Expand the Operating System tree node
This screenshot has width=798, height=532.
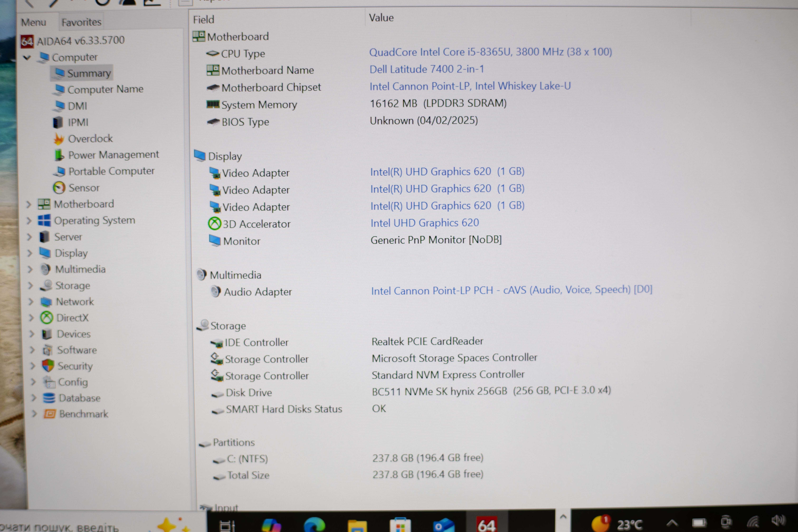click(29, 221)
